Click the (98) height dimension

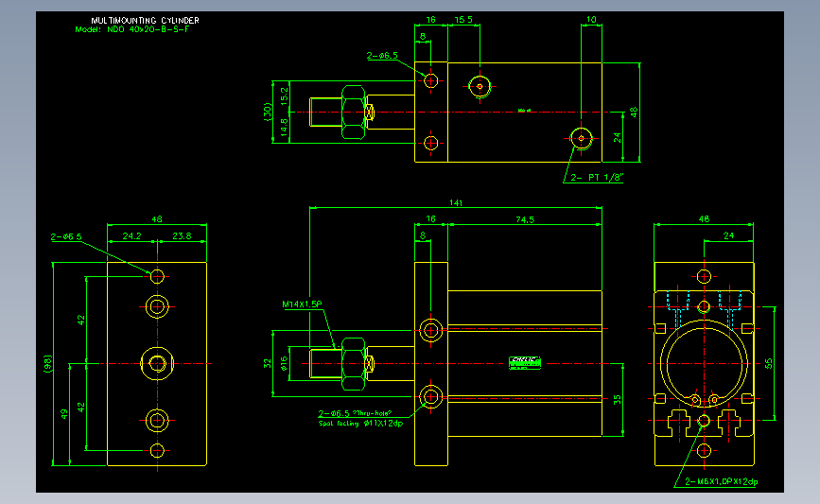click(x=48, y=364)
